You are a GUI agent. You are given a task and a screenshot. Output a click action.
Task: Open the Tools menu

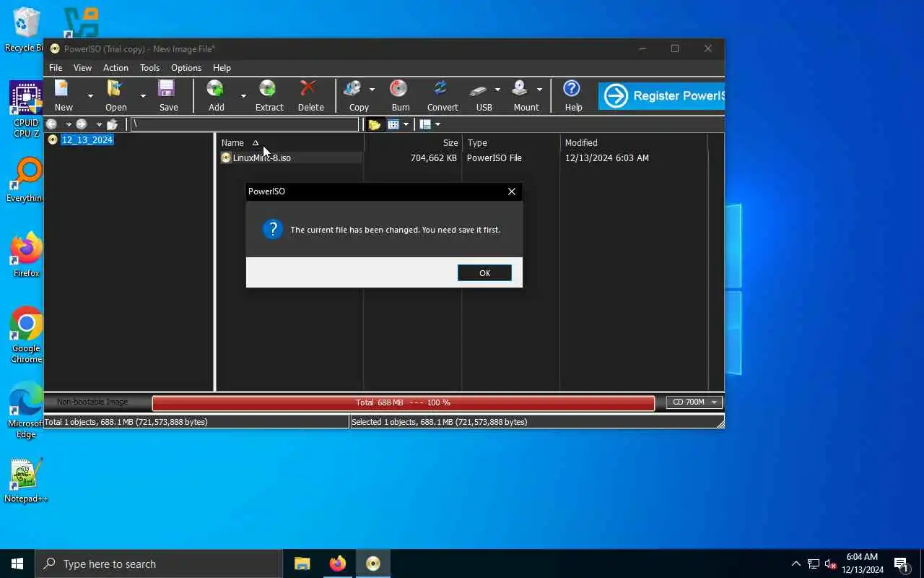pos(149,68)
